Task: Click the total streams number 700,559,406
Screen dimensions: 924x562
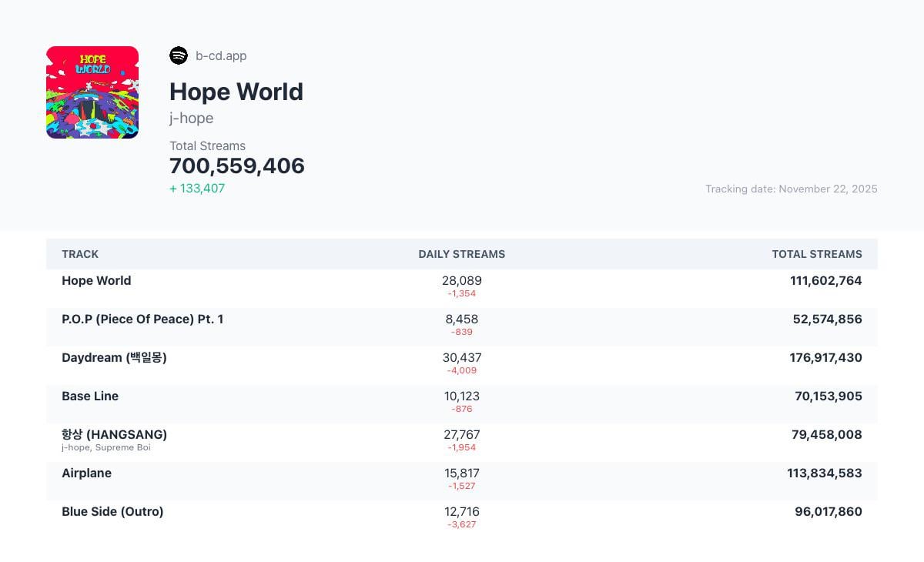Action: pos(237,166)
